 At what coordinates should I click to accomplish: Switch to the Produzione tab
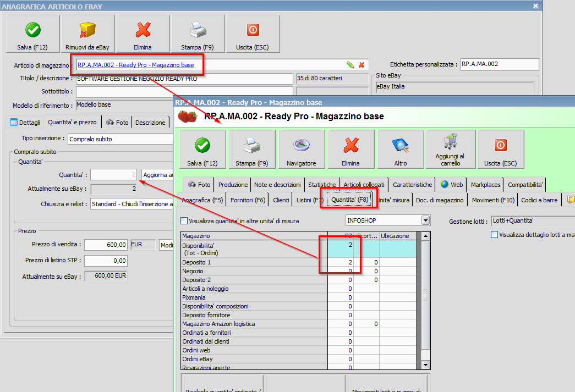pyautogui.click(x=233, y=185)
